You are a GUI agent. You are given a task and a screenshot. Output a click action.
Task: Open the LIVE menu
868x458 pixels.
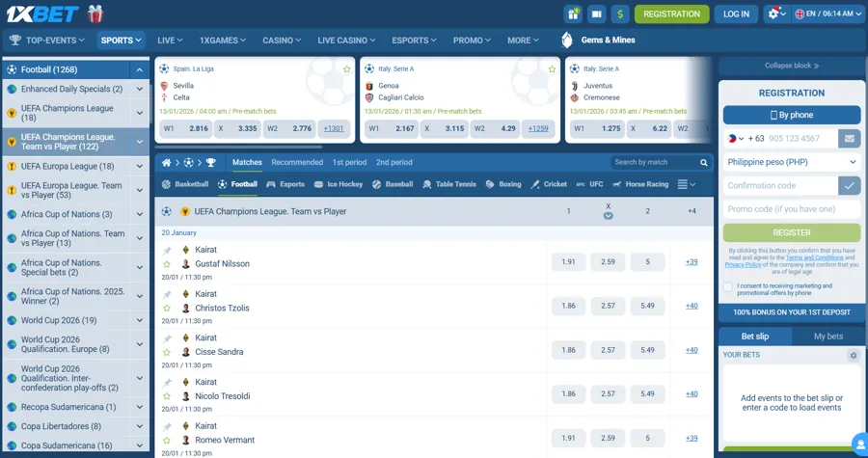pyautogui.click(x=170, y=40)
